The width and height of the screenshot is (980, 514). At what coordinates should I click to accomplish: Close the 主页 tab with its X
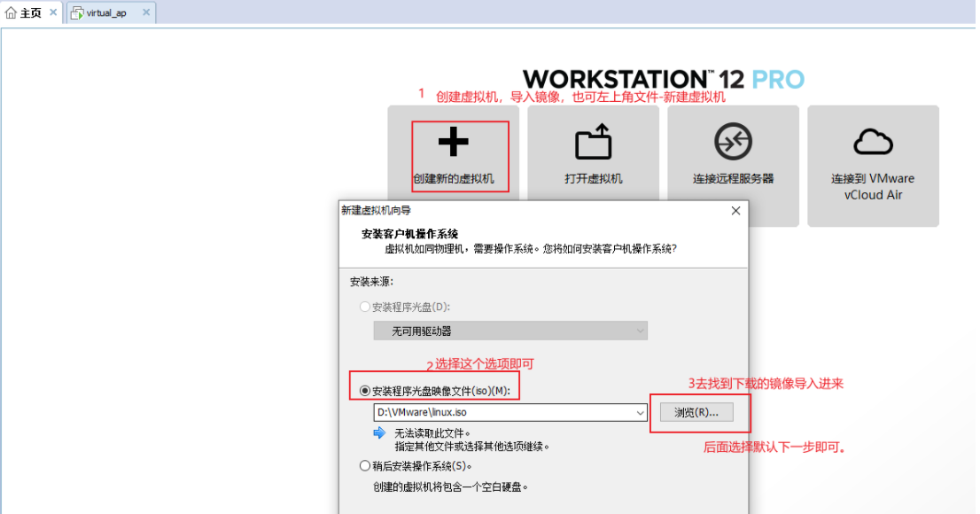(x=53, y=12)
